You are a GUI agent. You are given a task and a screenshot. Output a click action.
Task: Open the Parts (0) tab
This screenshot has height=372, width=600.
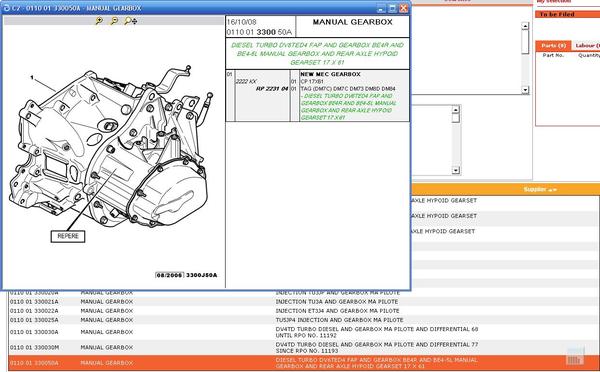tap(553, 46)
